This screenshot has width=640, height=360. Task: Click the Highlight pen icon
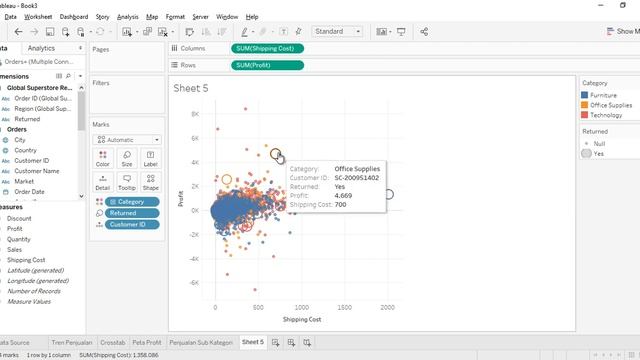coord(244,32)
